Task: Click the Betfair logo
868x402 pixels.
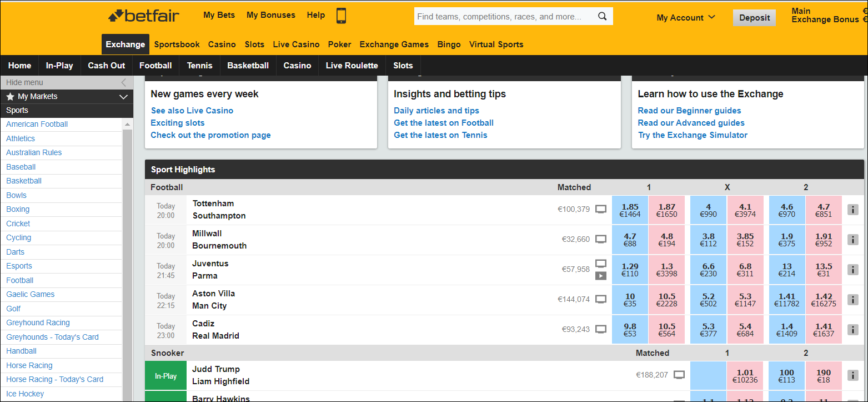Action: [144, 16]
